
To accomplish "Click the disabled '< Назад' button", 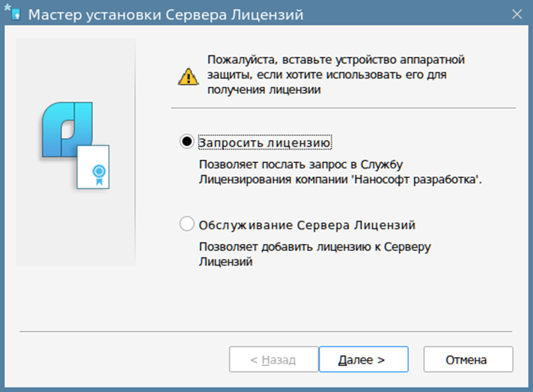I will pos(274,359).
